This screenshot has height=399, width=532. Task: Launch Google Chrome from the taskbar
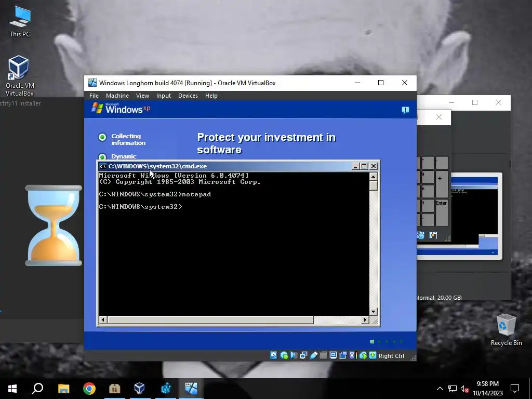[x=89, y=389]
